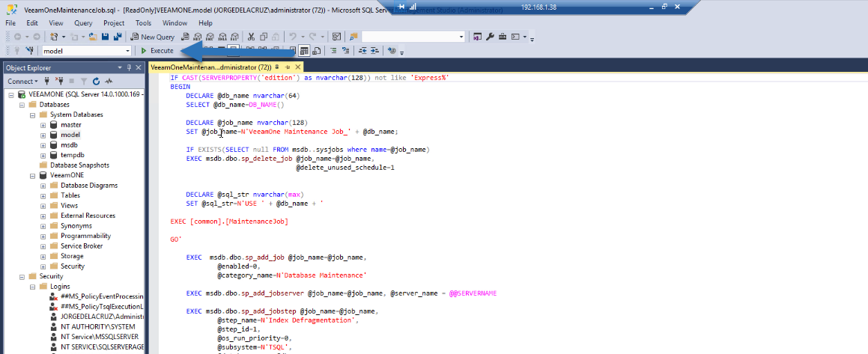Open the Window menu

pos(175,23)
